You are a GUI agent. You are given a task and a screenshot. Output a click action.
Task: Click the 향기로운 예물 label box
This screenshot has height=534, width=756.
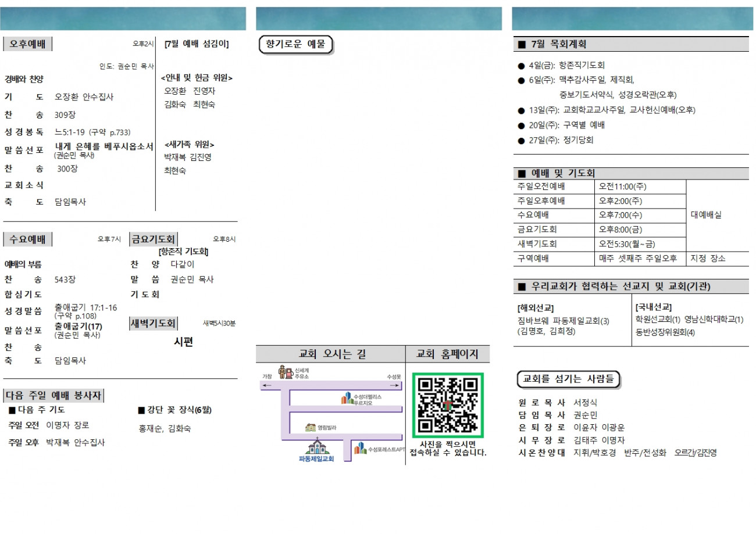point(295,44)
